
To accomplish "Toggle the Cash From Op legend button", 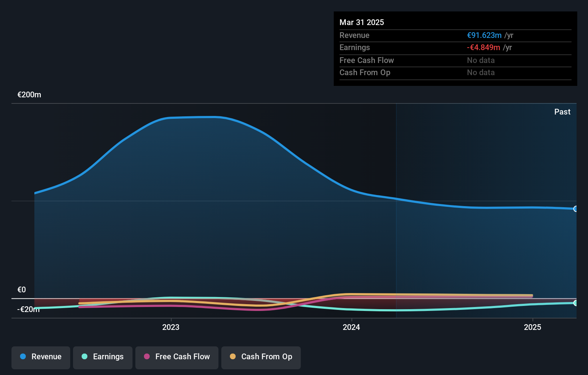I will [261, 357].
